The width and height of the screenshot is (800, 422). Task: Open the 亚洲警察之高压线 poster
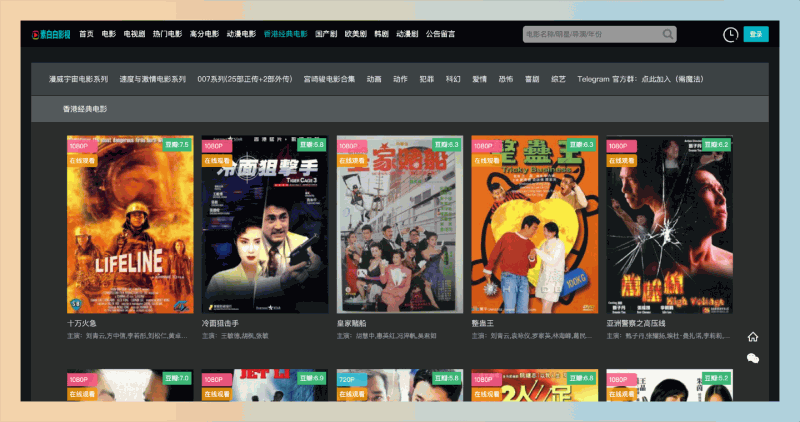point(669,225)
